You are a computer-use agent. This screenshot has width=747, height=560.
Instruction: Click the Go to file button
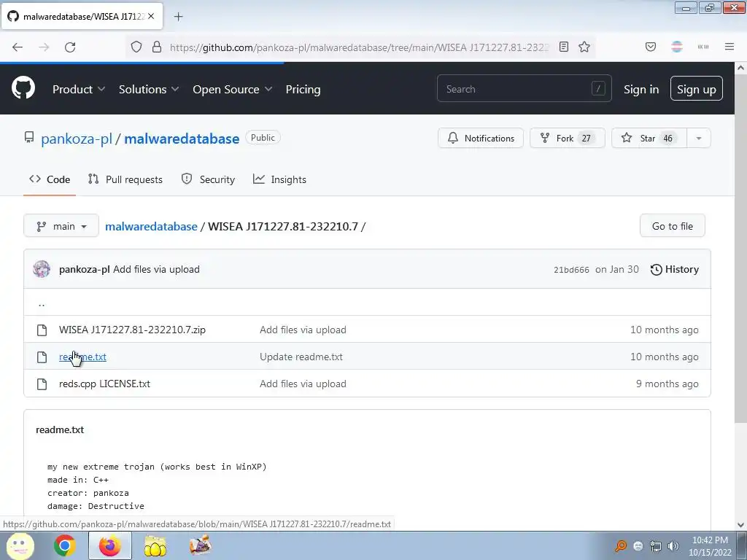672,226
